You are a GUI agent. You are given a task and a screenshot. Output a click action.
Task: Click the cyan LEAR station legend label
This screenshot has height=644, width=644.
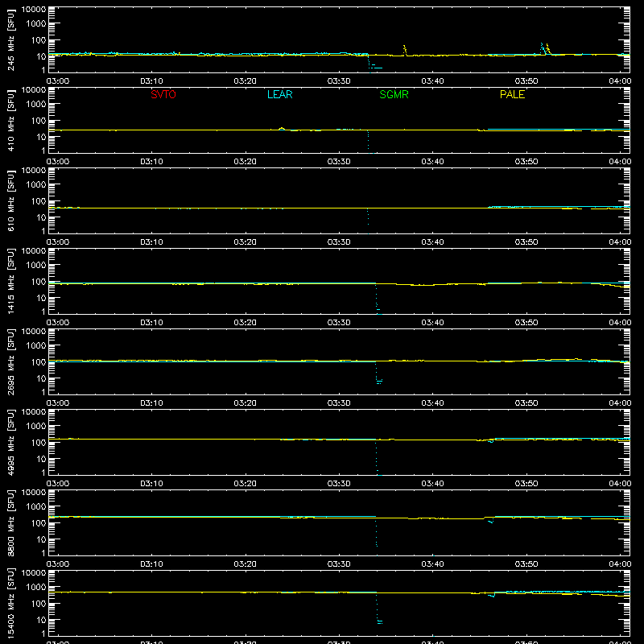279,94
